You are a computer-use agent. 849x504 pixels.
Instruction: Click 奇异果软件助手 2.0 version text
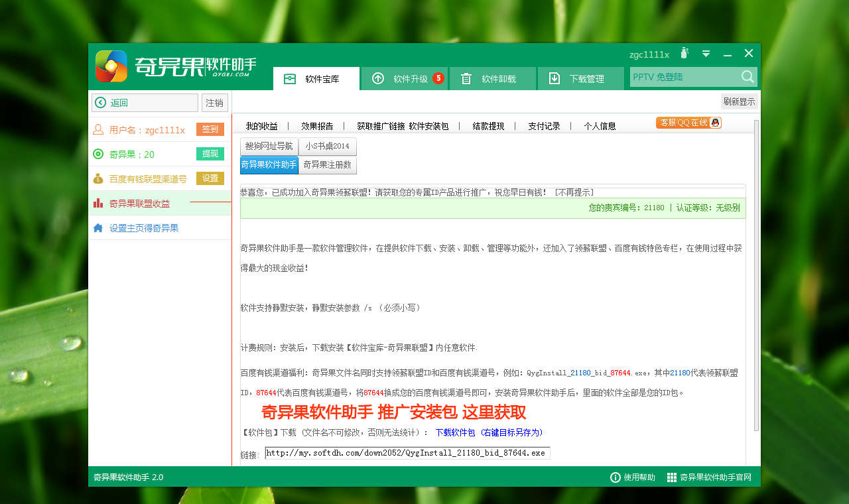point(128,477)
